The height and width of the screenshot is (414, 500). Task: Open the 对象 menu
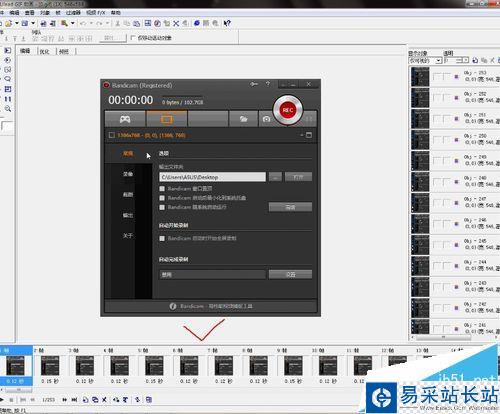pyautogui.click(x=45, y=13)
